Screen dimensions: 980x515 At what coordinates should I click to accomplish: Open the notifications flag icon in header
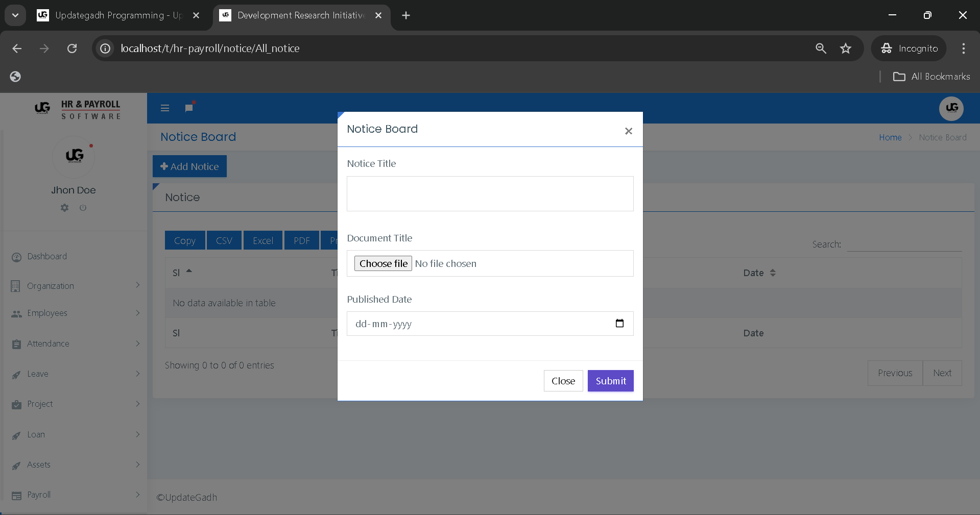189,108
